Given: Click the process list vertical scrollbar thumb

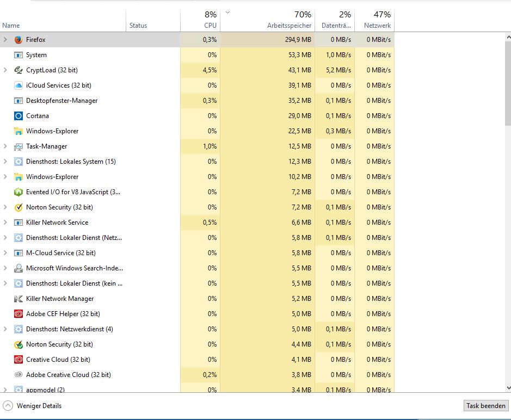Looking at the screenshot, I should pyautogui.click(x=508, y=84).
